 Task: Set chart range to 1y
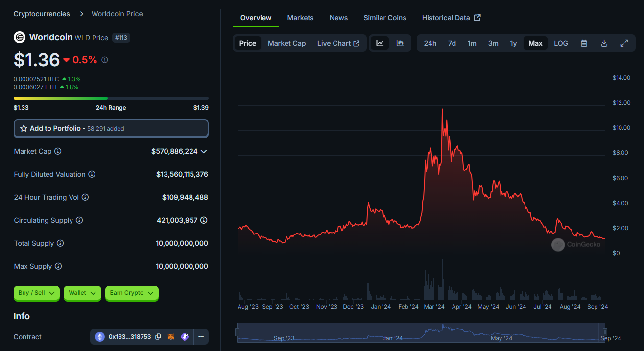point(513,43)
